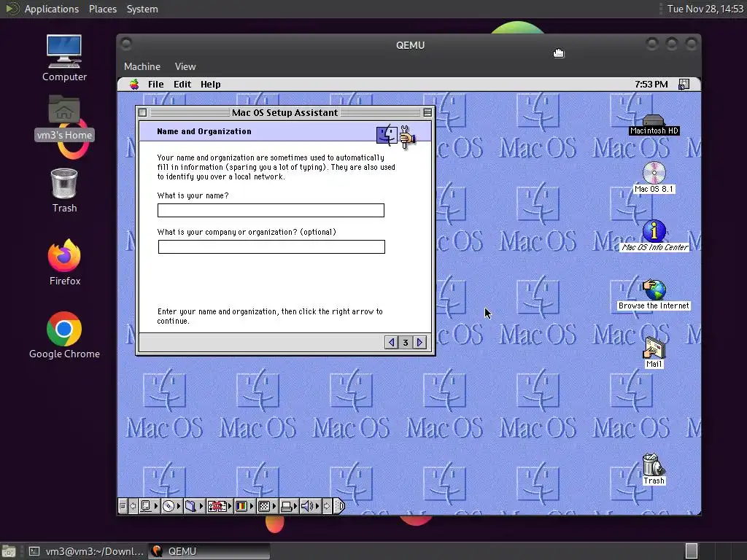Screen dimensions: 747x560
Task: Open the Apple menu in Mac OS
Action: [134, 85]
